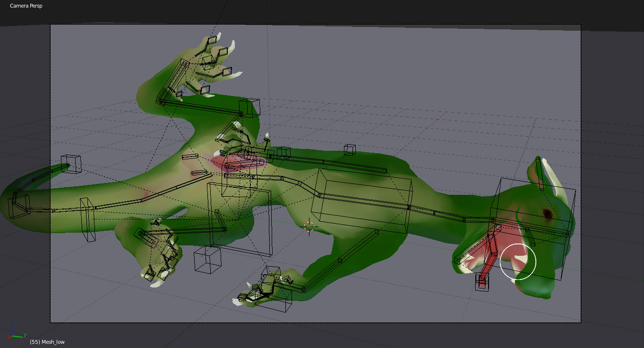Select the small cube bone under the jaw
Screen dimensions: 644x348
[x=482, y=281]
